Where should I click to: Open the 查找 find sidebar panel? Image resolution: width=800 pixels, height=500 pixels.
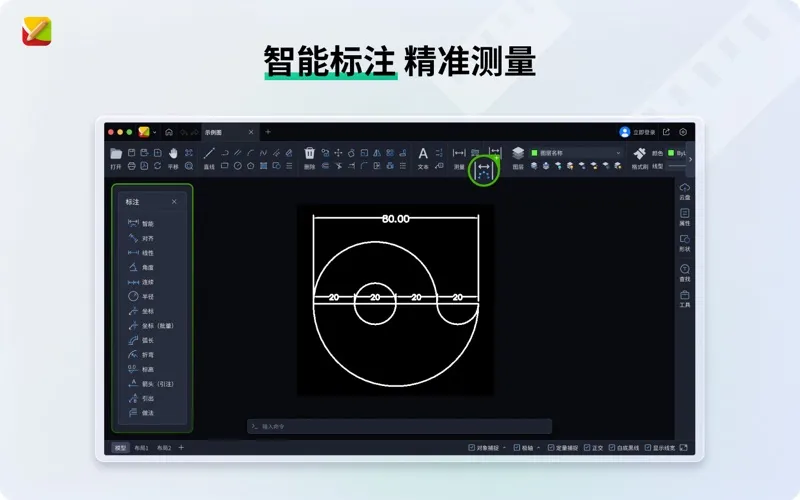(x=685, y=273)
